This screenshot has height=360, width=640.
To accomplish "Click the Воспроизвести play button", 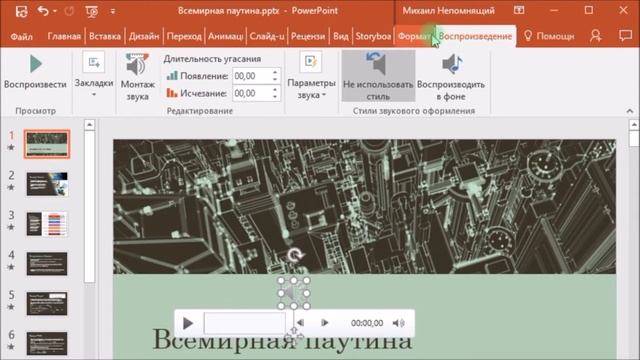I will (35, 71).
